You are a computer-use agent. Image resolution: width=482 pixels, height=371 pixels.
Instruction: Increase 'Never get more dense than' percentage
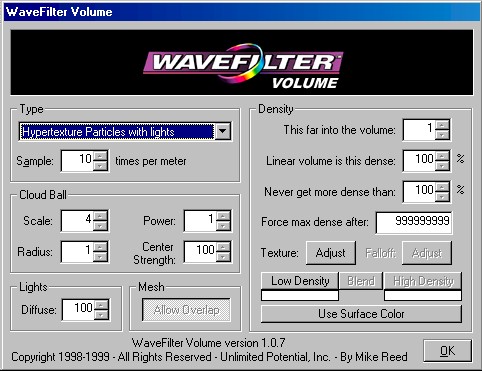pos(442,187)
